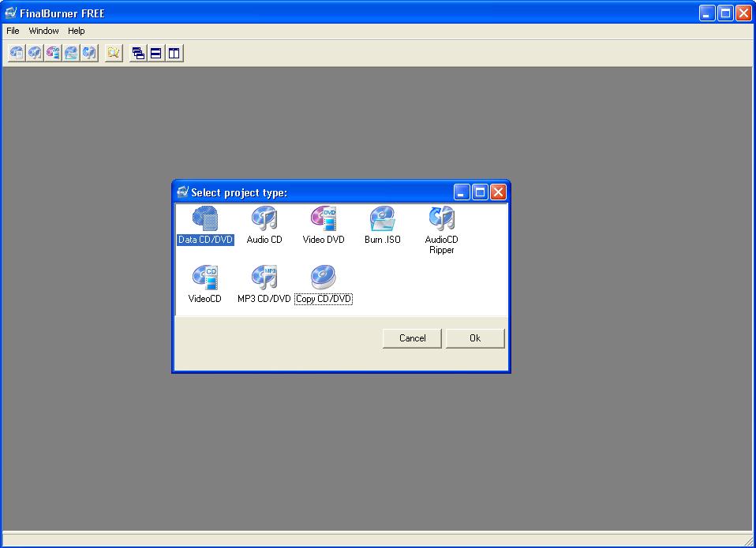Click the Cancel button
This screenshot has width=756, height=548.
click(x=412, y=338)
